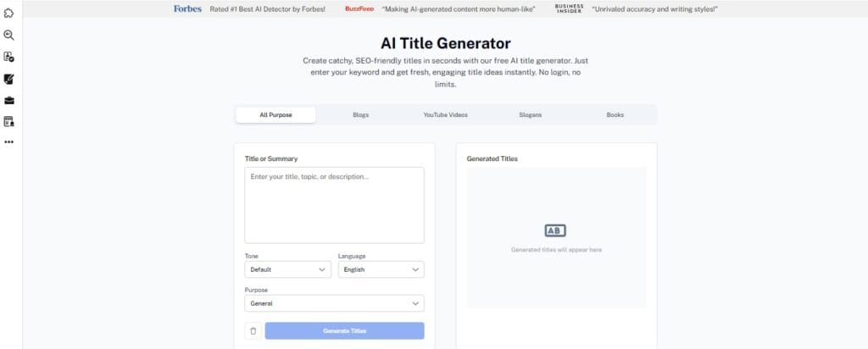Click the Forbes logo in banner
Image resolution: width=868 pixels, height=349 pixels.
coord(188,8)
